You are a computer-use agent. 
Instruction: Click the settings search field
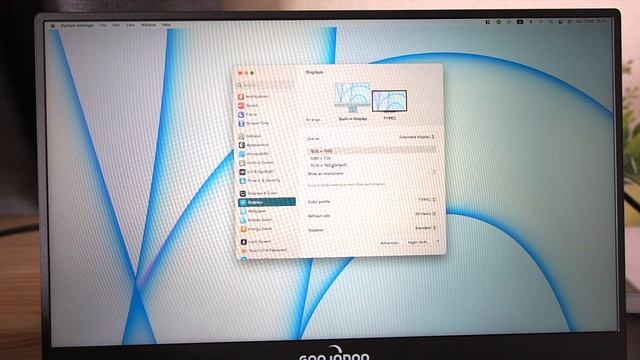[x=265, y=85]
